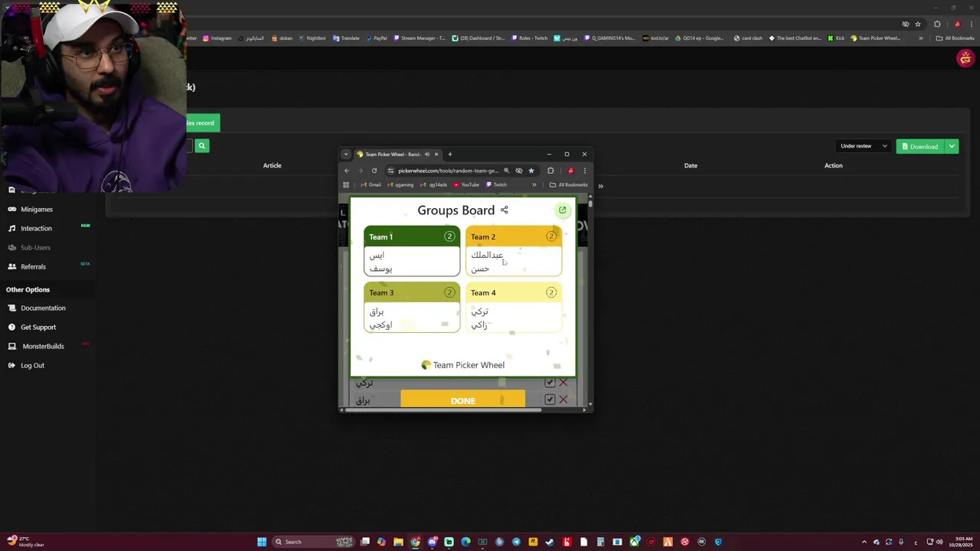Click the crossed-eye icon in the popup address bar
Screen dimensions: 980x551
point(518,171)
